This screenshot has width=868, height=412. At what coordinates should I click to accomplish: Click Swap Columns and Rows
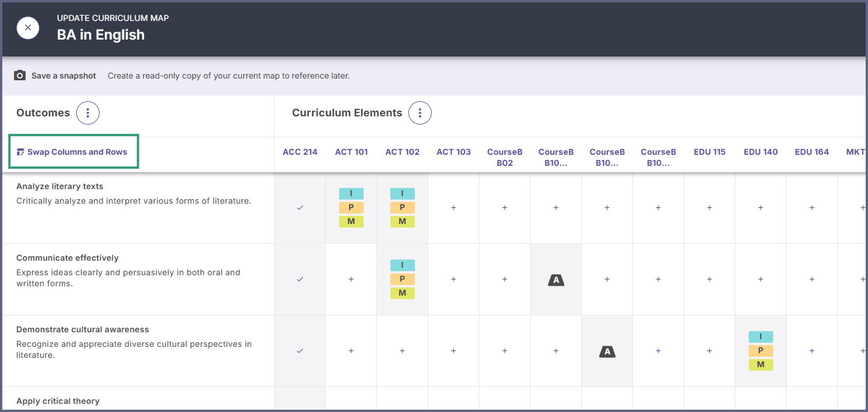[x=77, y=152]
